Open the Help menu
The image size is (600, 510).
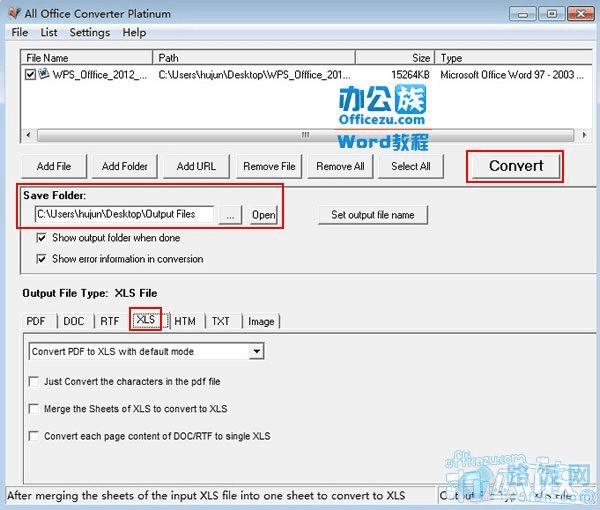[x=134, y=33]
